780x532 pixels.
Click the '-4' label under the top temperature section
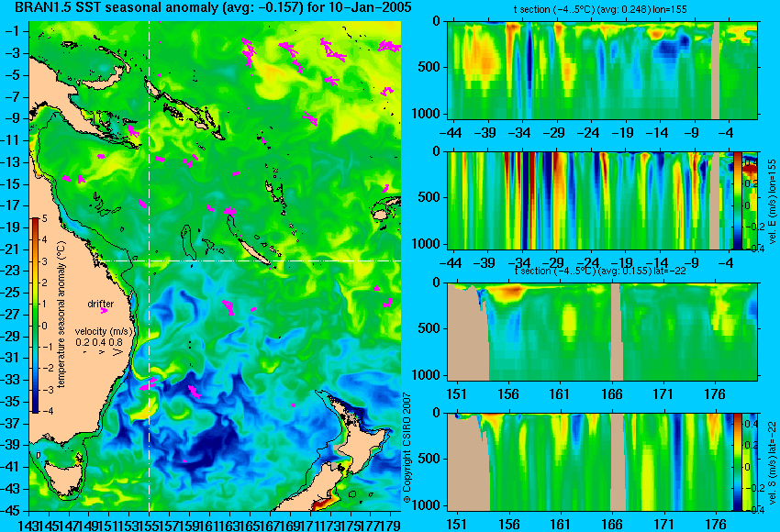(x=727, y=133)
